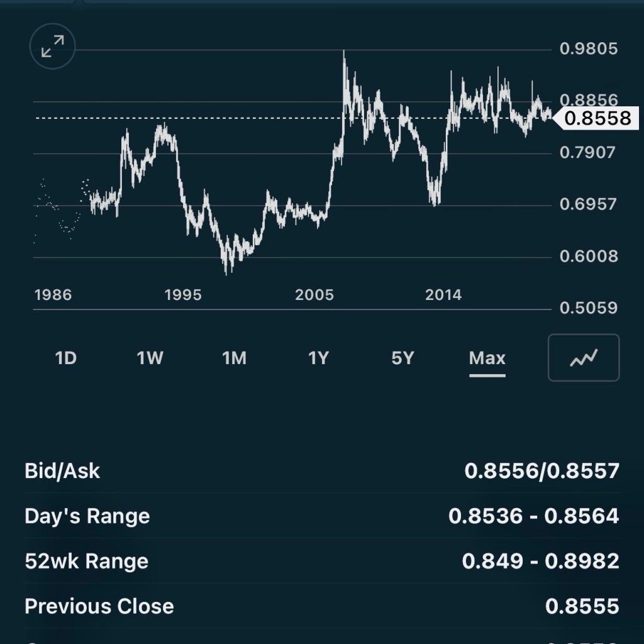Expand the chart to fullscreen
This screenshot has height=644, width=644.
click(x=52, y=46)
